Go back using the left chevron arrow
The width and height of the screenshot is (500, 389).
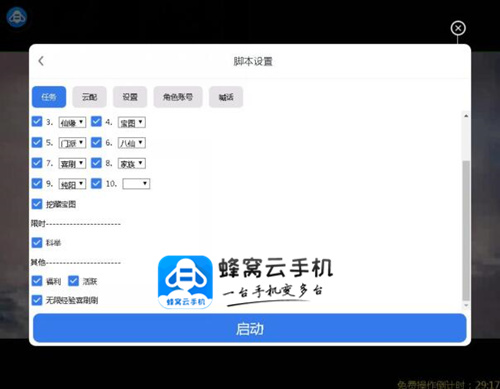click(41, 61)
